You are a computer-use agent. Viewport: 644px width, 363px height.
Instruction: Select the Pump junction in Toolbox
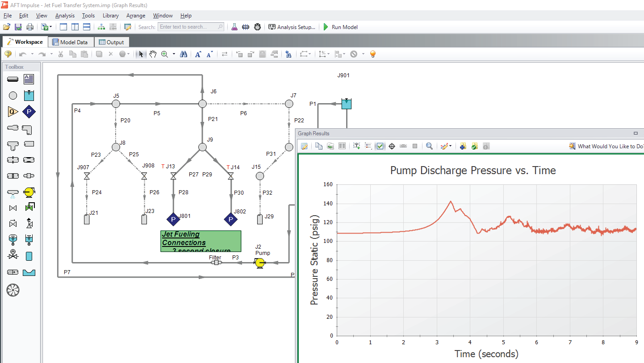click(x=29, y=192)
